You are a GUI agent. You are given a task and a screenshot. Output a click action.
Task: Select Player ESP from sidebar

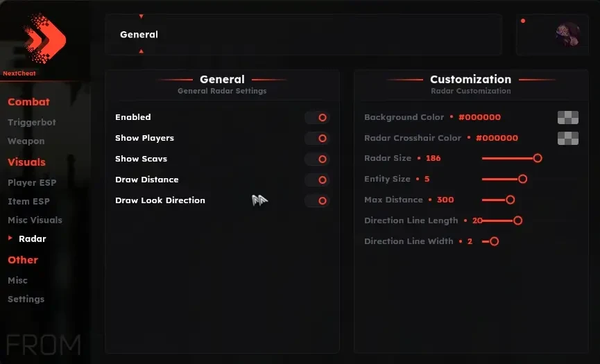point(32,182)
